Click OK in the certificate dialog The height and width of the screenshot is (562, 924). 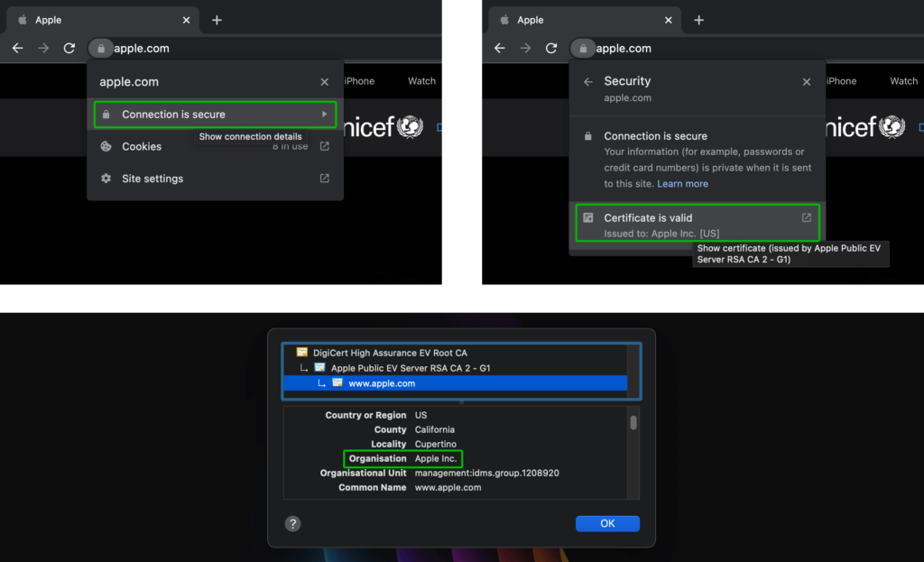pyautogui.click(x=607, y=524)
